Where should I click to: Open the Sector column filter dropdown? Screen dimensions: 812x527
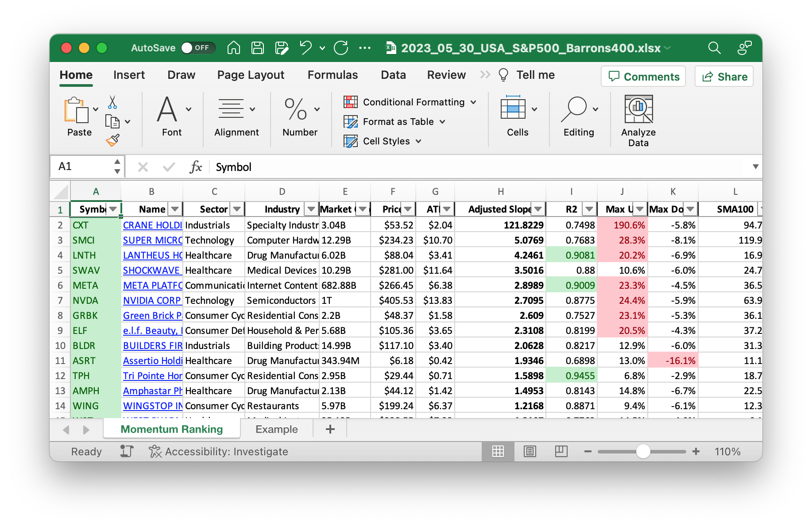[x=237, y=209]
